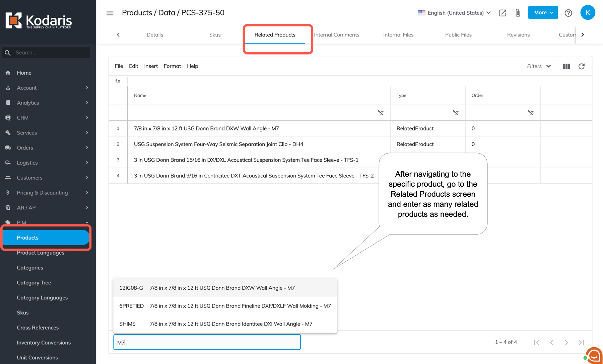Open Category Tree in sidebar
Viewport: 603px width, 364px height.
tap(34, 283)
